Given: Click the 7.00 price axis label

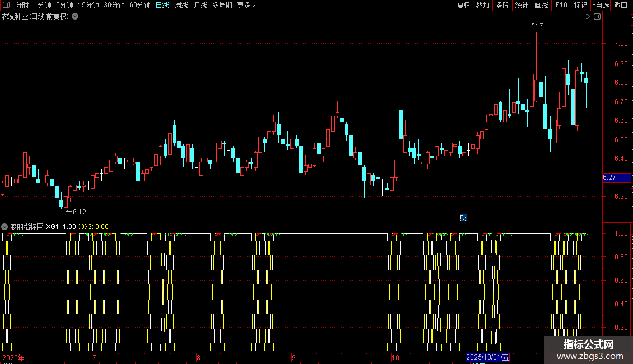Looking at the screenshot, I should pos(621,44).
